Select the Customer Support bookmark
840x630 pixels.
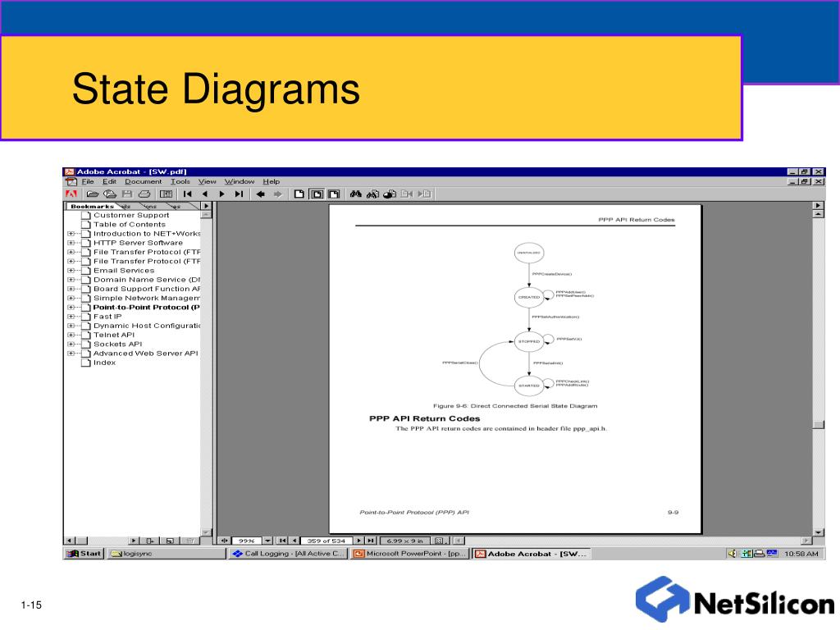click(x=131, y=215)
